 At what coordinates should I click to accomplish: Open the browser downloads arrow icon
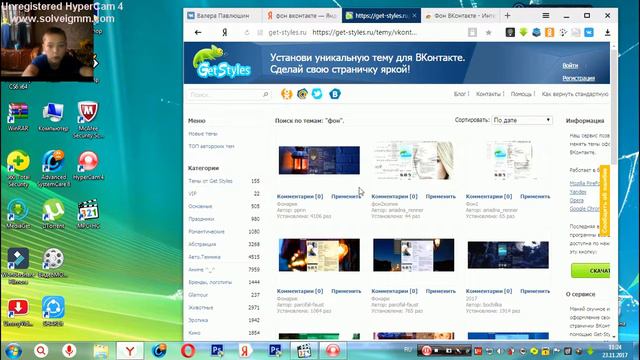607,33
